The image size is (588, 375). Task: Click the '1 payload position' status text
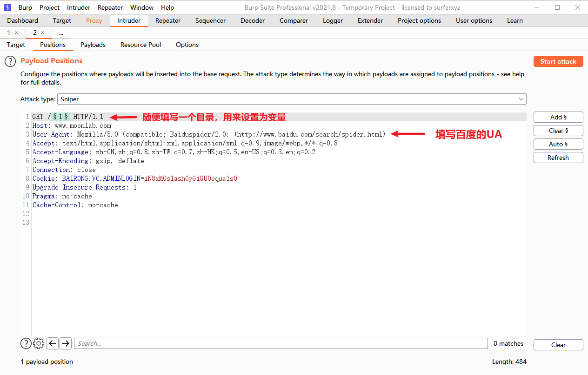coord(47,362)
